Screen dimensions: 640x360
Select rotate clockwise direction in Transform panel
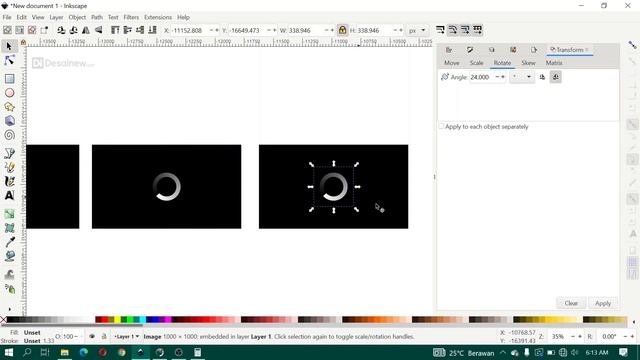pos(556,77)
